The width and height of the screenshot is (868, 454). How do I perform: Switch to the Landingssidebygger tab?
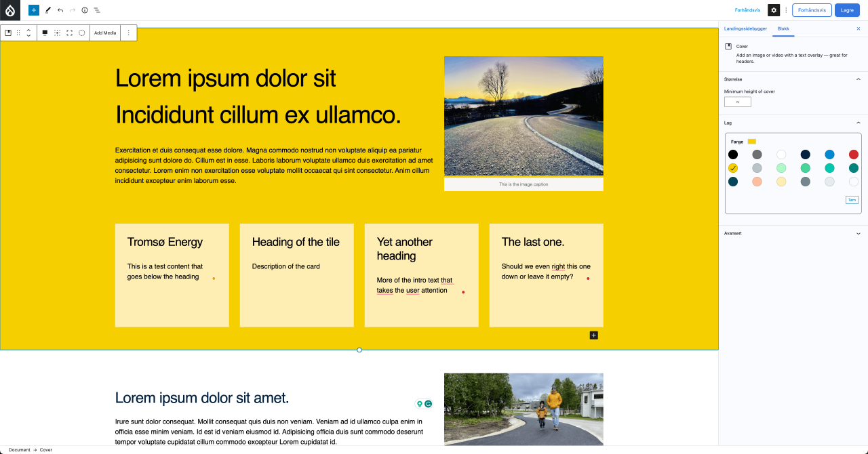point(746,28)
